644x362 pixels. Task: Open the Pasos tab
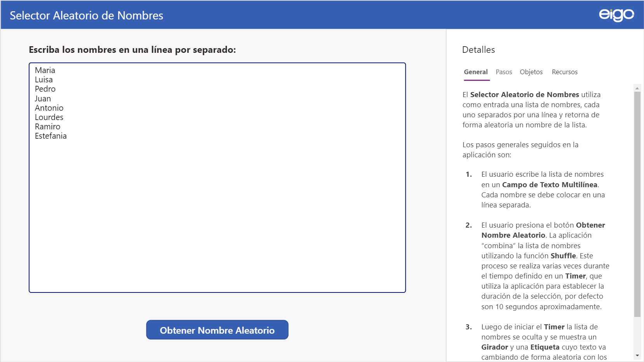coord(504,72)
